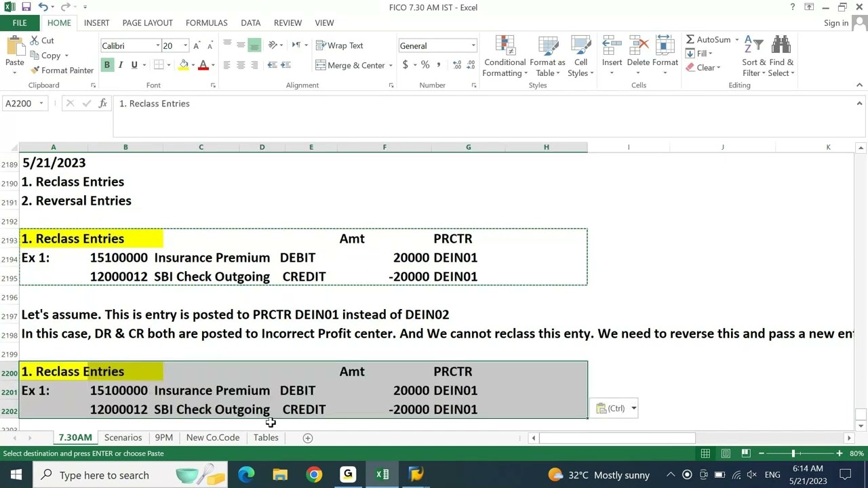
Task: Click the Sort & Filter icon
Action: (753, 45)
